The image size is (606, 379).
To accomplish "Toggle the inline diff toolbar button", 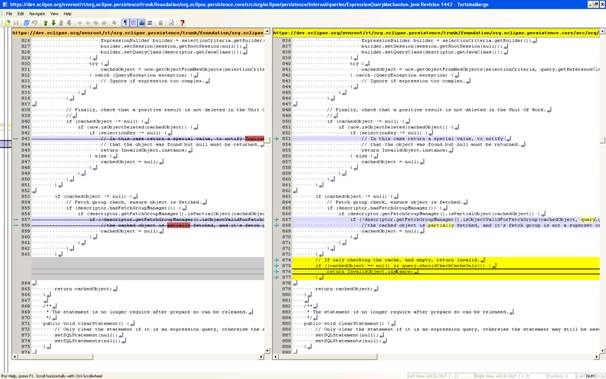I will (x=133, y=23).
